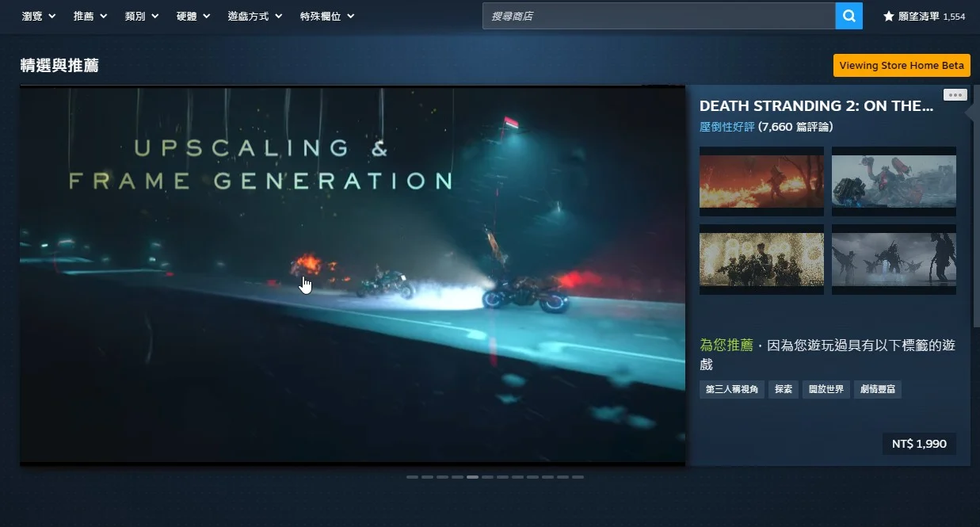
Task: Select the 推薦 menu item
Action: coord(90,16)
